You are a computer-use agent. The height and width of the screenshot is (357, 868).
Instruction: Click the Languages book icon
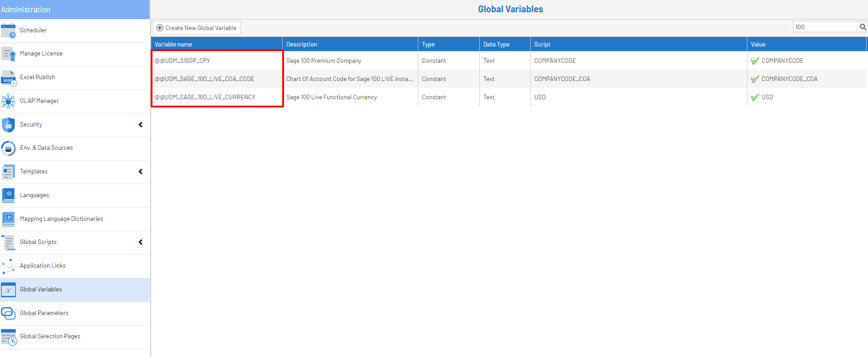pyautogui.click(x=8, y=195)
